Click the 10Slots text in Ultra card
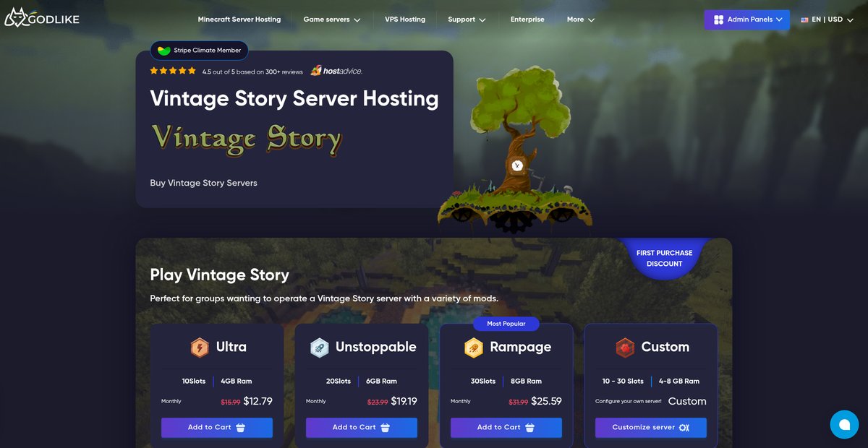Image resolution: width=868 pixels, height=448 pixels. click(194, 381)
